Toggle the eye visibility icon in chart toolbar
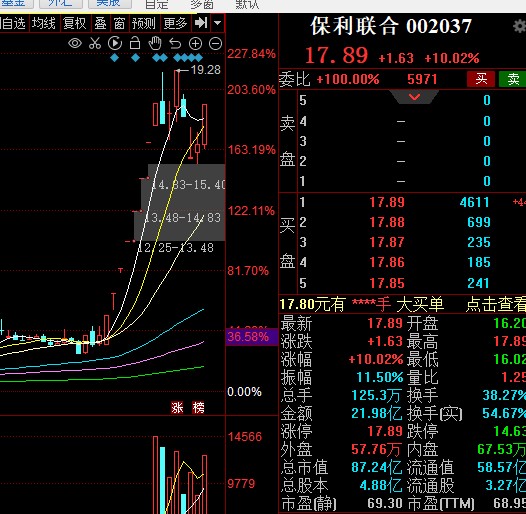526x514 pixels. pyautogui.click(x=75, y=43)
